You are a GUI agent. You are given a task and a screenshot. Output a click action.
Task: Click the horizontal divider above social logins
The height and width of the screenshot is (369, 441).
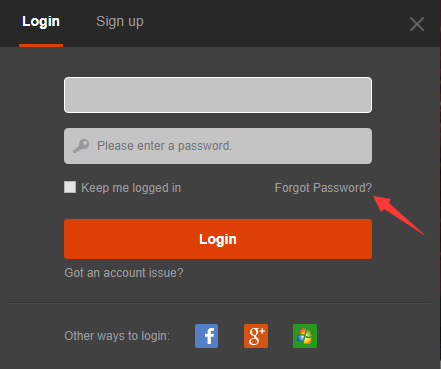click(218, 303)
